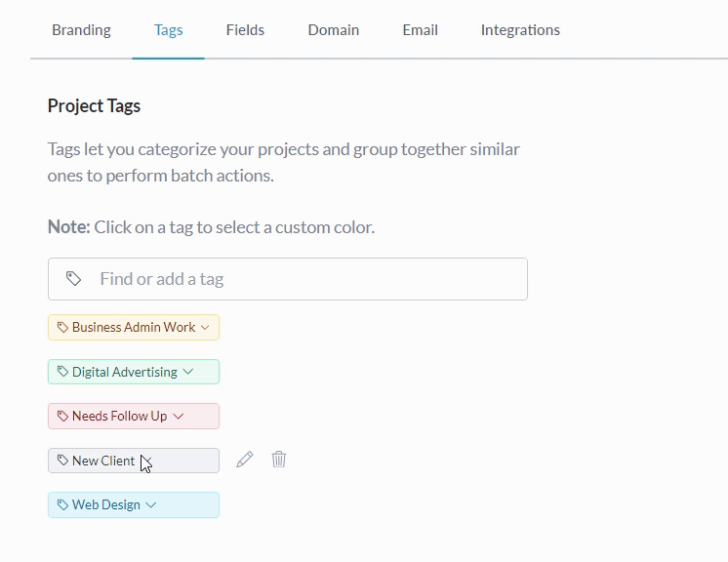Expand the Business Admin Work tag chevron
Screen dimensions: 728x562
click(205, 328)
